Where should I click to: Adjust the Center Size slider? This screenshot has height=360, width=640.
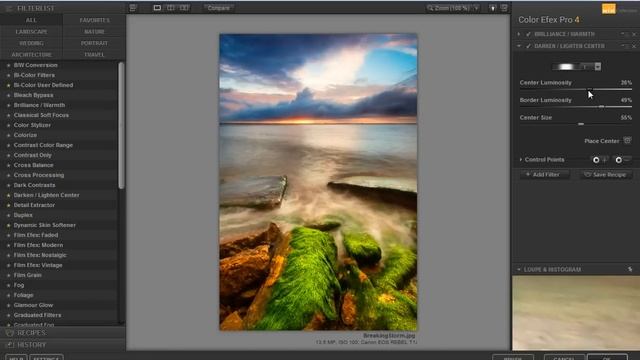576,124
